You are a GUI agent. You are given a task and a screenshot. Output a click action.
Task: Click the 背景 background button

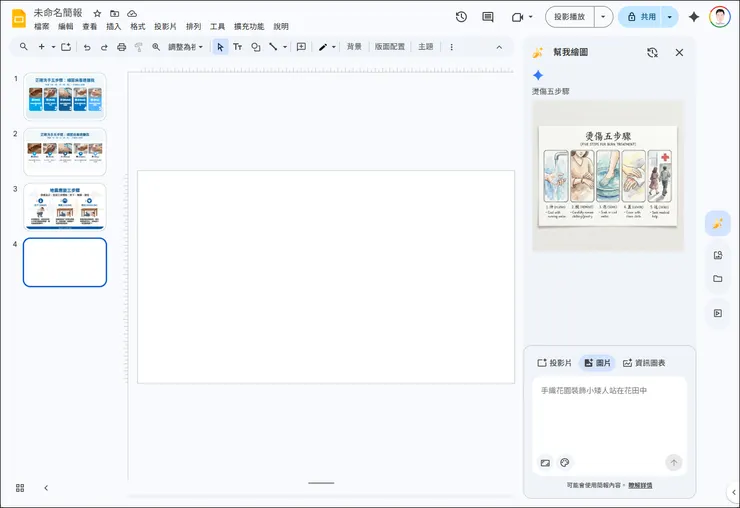click(x=354, y=47)
